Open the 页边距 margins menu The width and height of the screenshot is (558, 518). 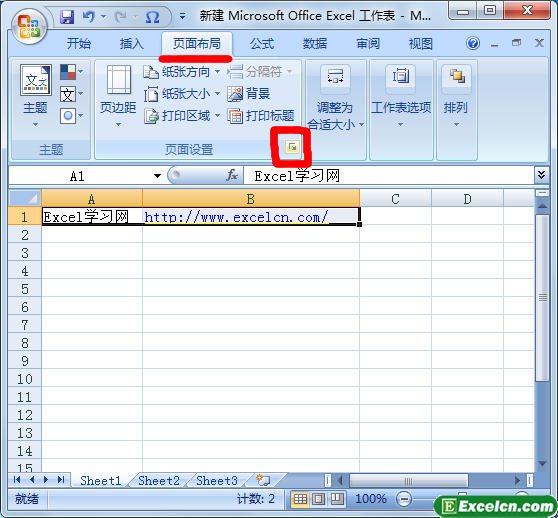pos(118,96)
